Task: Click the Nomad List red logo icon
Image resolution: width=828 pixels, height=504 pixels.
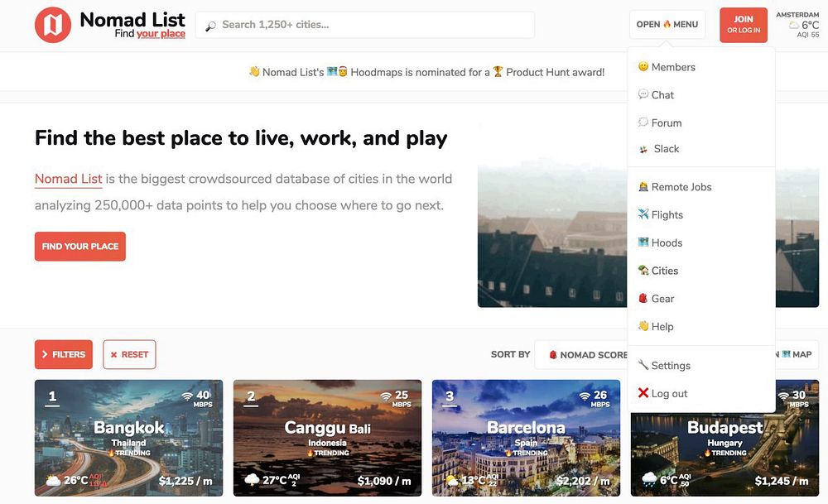Action: (53, 25)
